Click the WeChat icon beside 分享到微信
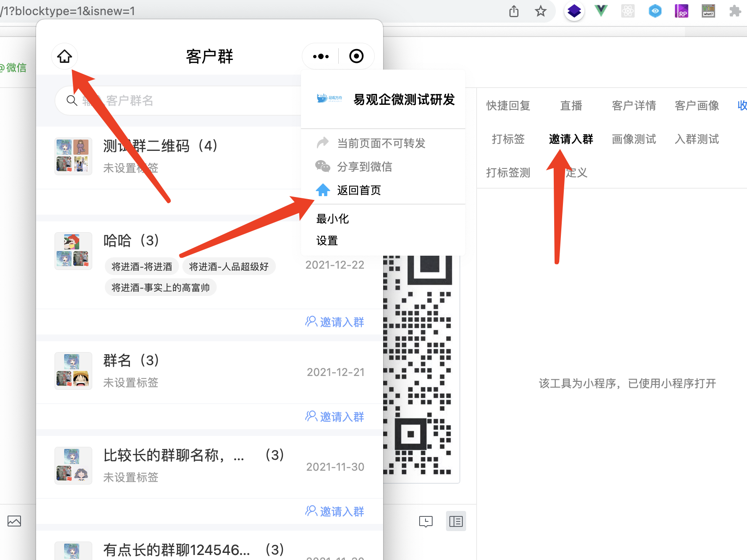Screen dimensions: 747x560 point(323,166)
